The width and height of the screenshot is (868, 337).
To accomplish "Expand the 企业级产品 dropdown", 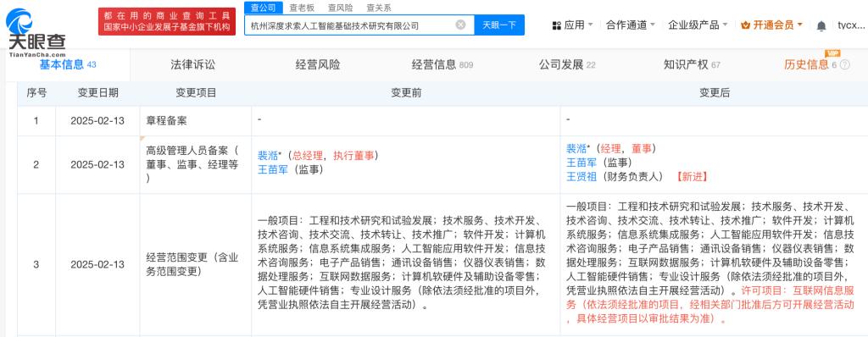I will tap(726, 25).
